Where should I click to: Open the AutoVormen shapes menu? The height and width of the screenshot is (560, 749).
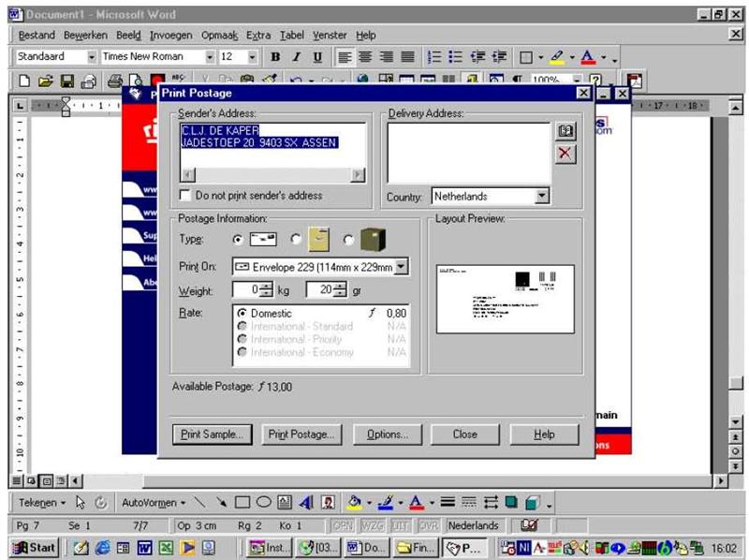coord(154,503)
